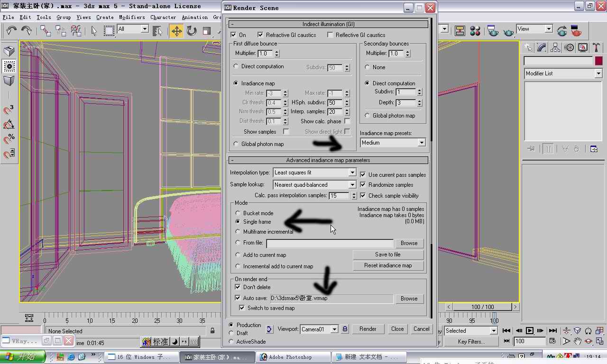Open the Render Scene teapot icon
The width and height of the screenshot is (607, 364).
coord(493,31)
